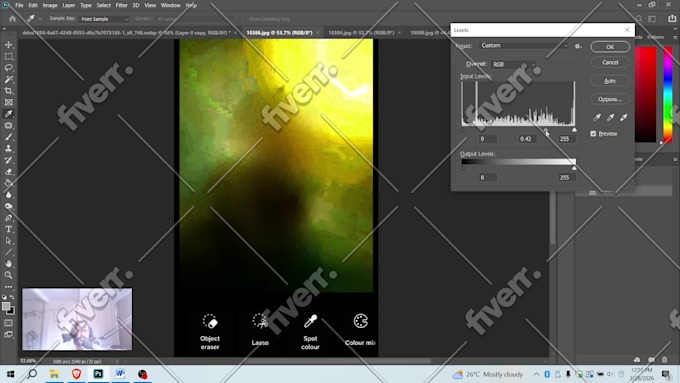The width and height of the screenshot is (680, 383).
Task: Open the weather widget showing Mostly cloudy
Action: tap(488, 374)
